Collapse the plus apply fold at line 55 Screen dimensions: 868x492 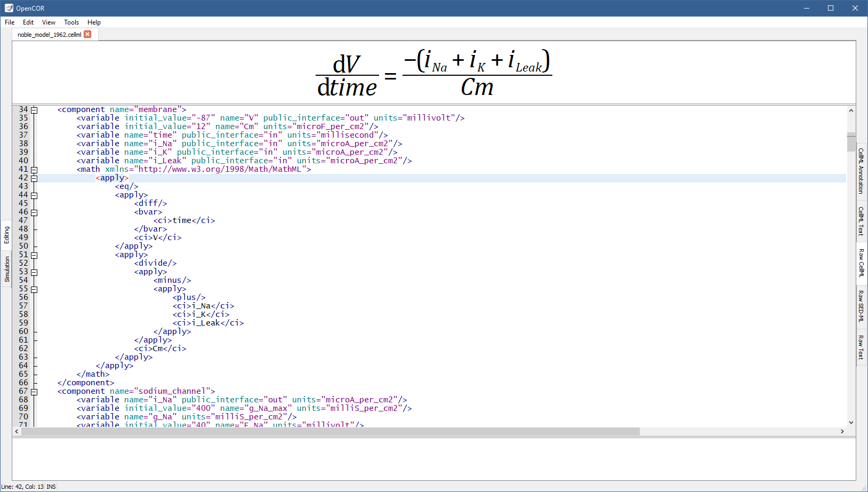[34, 289]
